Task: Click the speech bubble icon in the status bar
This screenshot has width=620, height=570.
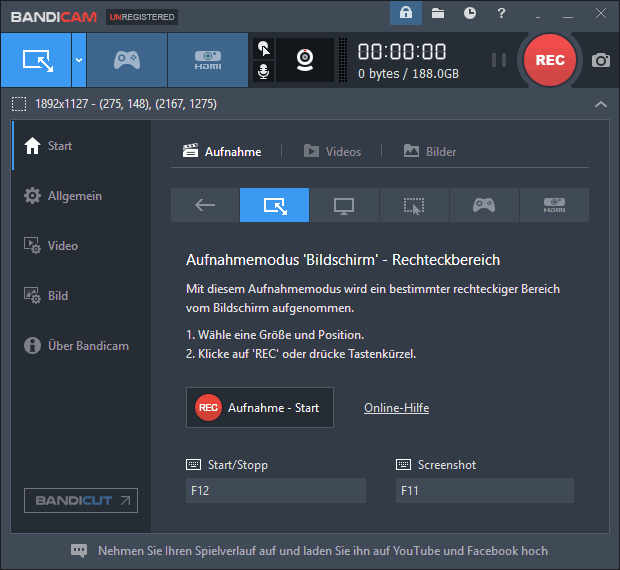Action: pos(79,550)
